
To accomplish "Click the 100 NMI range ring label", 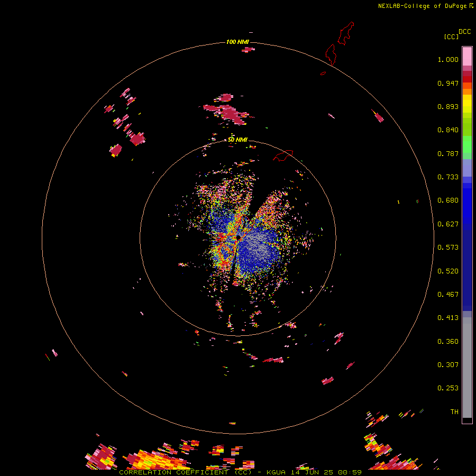I will (x=237, y=42).
